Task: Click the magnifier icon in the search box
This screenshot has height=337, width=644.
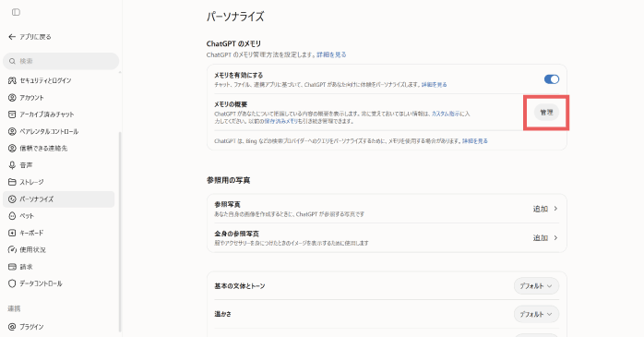Action: tap(12, 61)
